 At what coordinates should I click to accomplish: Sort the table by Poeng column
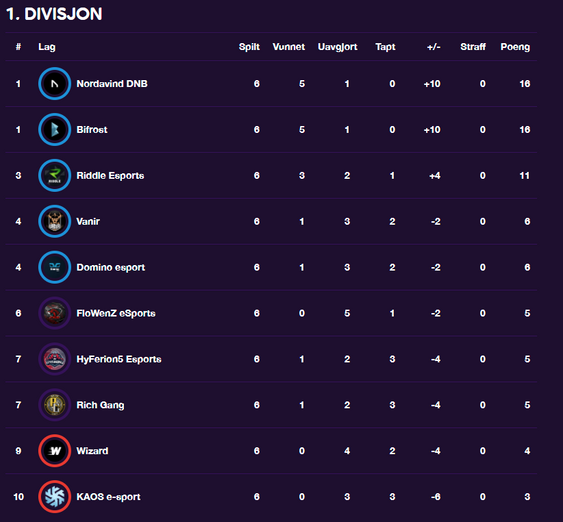(x=515, y=47)
